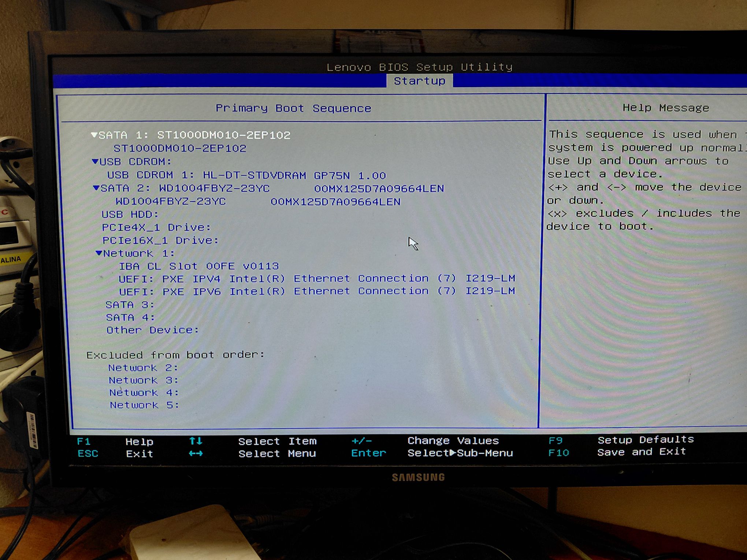Select the PCIe16X_1 Drive entry
This screenshot has width=747, height=560.
160,240
